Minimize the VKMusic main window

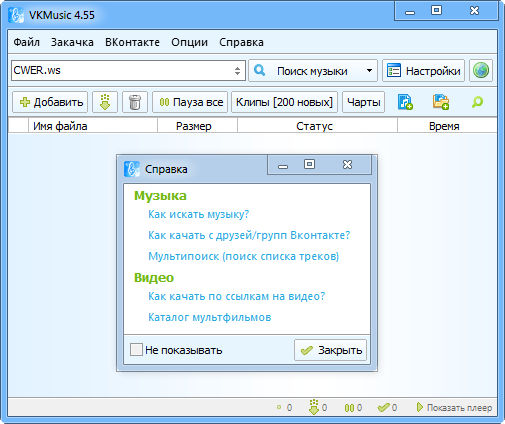410,13
